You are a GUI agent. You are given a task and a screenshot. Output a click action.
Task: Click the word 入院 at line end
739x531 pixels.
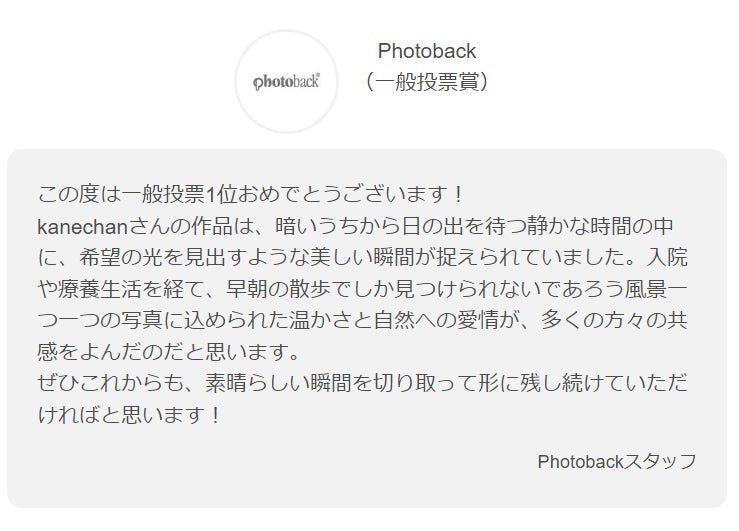click(667, 258)
